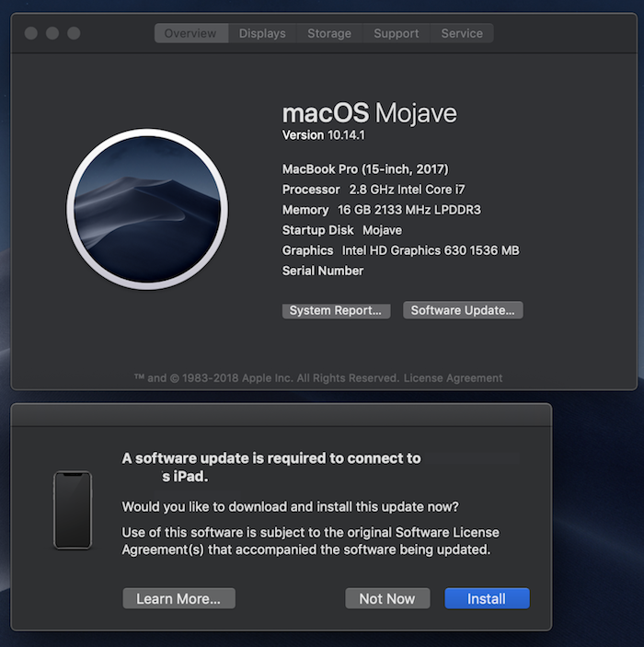Click the 'Would you like to download' text
This screenshot has height=647, width=644.
290,507
